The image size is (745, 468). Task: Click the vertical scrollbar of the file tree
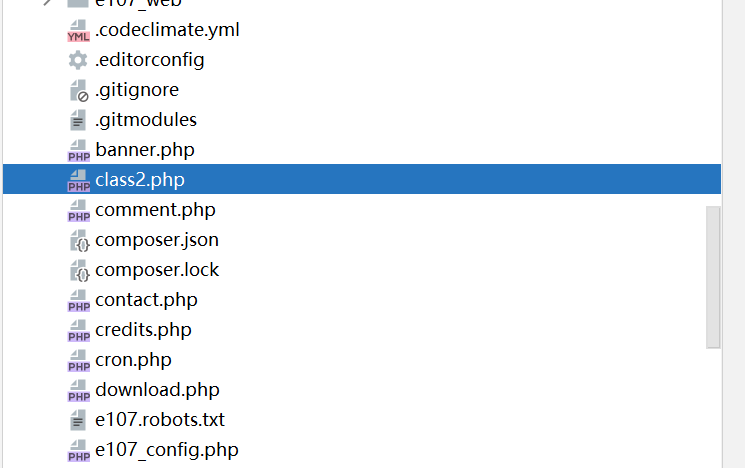point(713,277)
